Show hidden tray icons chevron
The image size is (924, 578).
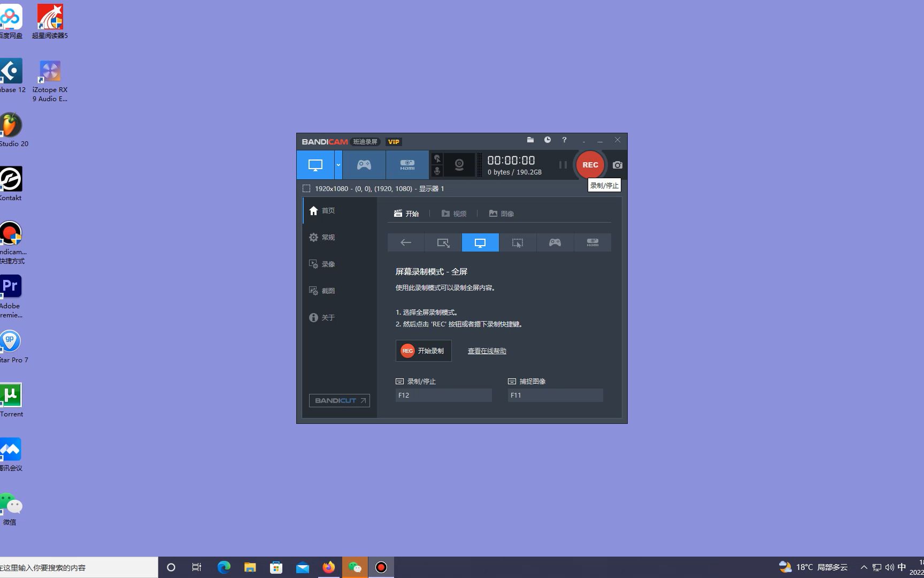pyautogui.click(x=864, y=567)
